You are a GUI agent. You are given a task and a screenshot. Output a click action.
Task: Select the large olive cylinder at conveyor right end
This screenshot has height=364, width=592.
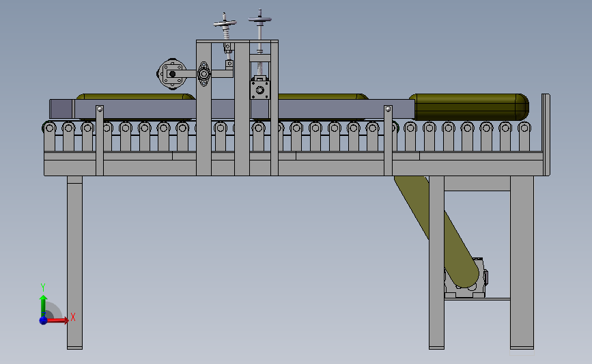pos(469,107)
